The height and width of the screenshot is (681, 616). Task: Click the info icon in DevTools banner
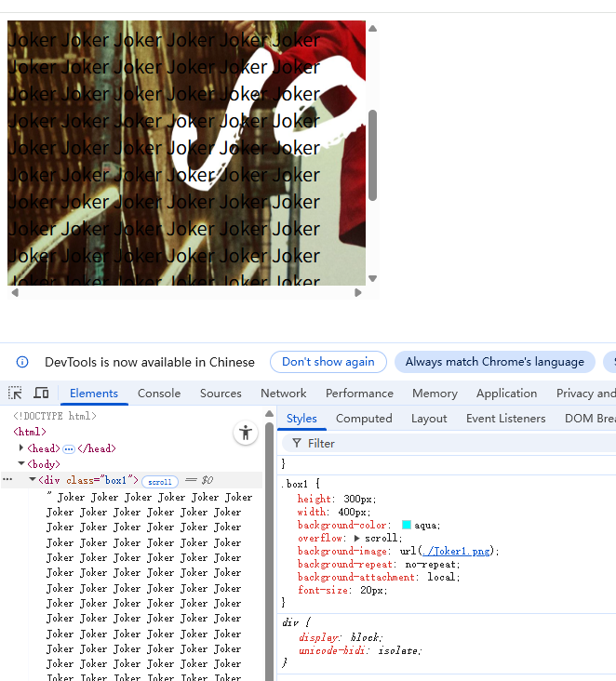(x=22, y=362)
